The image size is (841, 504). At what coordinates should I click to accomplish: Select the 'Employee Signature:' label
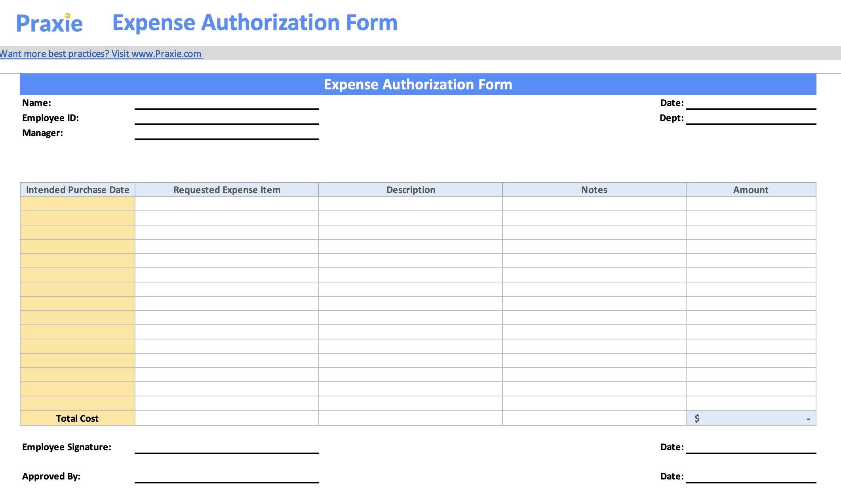(67, 447)
